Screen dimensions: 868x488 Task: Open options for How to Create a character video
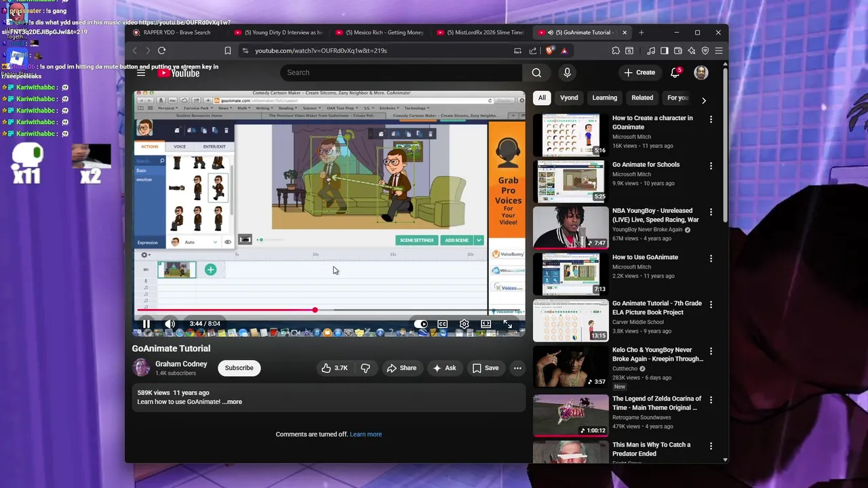pyautogui.click(x=711, y=119)
